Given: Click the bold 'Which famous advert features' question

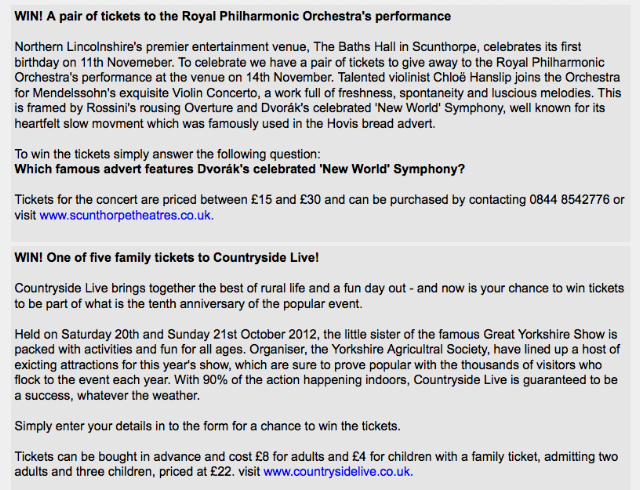Looking at the screenshot, I should (x=240, y=169).
